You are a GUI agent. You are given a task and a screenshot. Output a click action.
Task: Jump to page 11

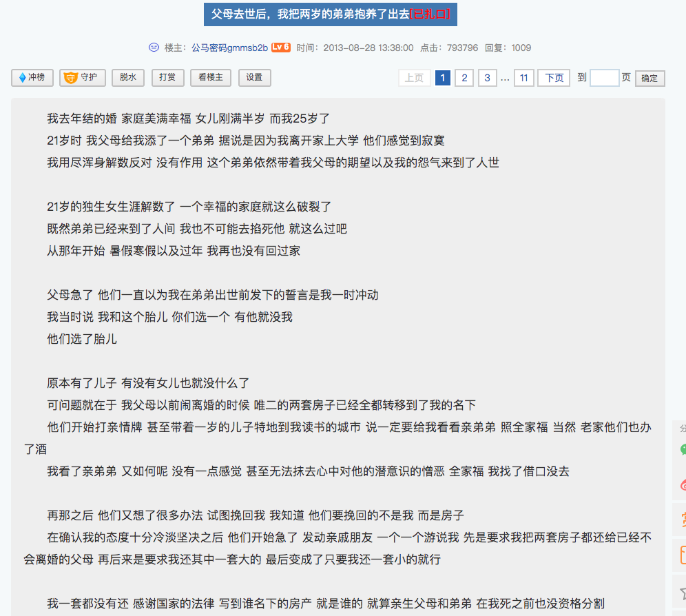pyautogui.click(x=523, y=78)
